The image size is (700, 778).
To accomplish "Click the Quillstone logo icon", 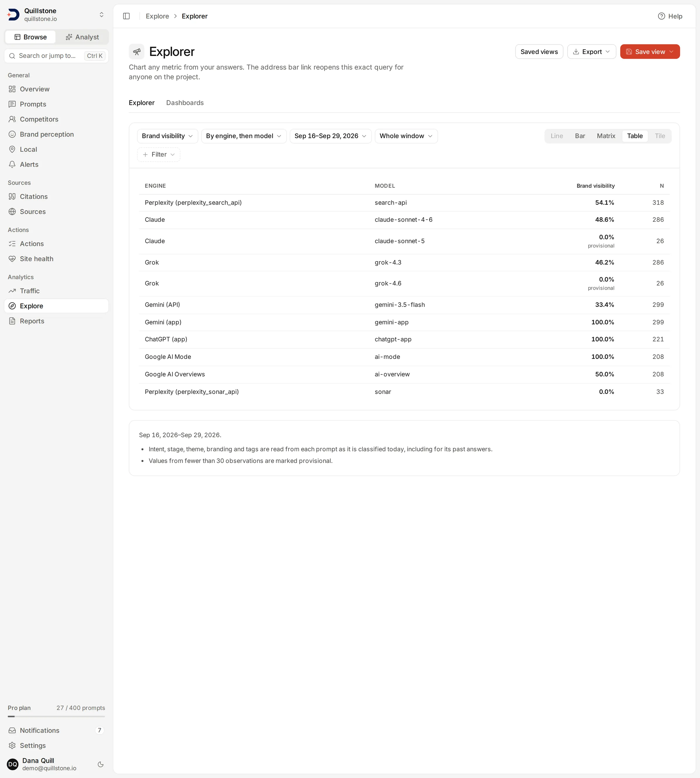I will (x=13, y=15).
